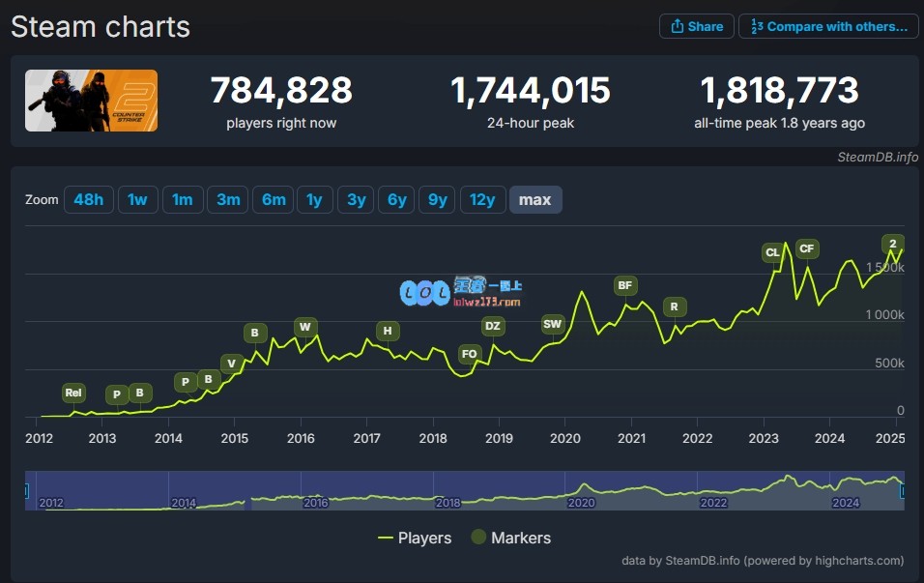Click the FO marker near 2018

coord(470,354)
